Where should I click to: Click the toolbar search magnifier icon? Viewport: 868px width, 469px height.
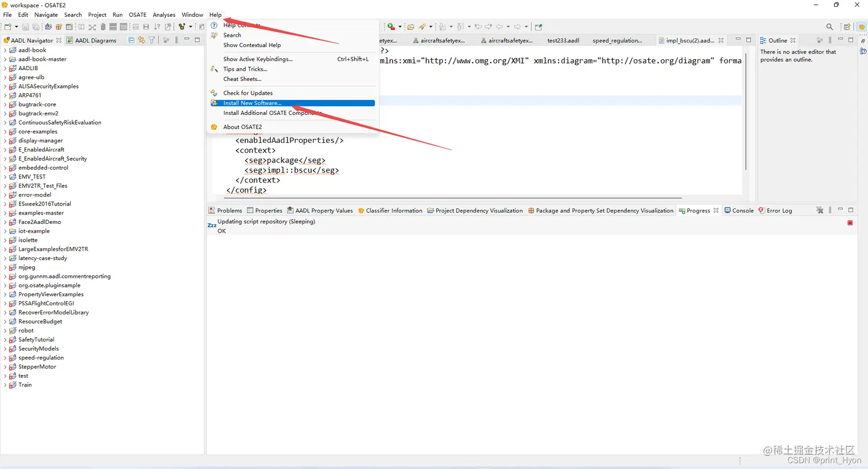click(x=830, y=26)
